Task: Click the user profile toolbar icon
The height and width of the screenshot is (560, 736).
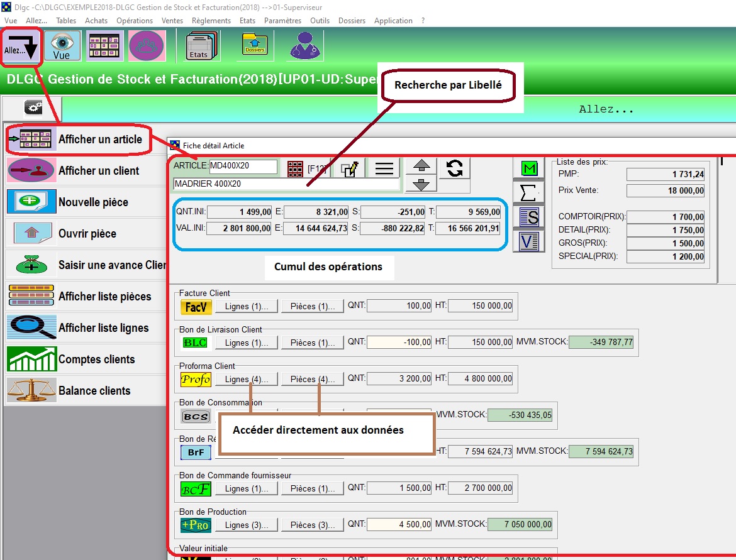Action: (x=306, y=45)
